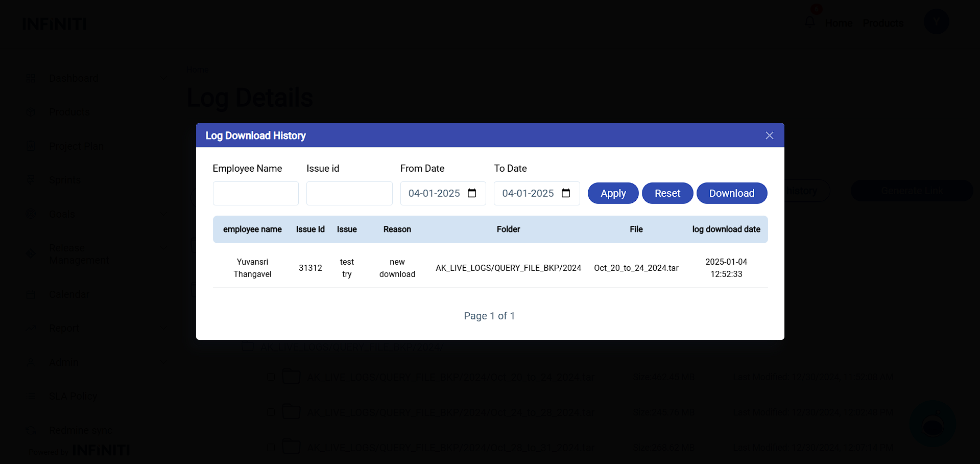This screenshot has height=464, width=980.
Task: Tick the checkbox for Oct_20_to_24_2024.tar
Action: coord(271,378)
